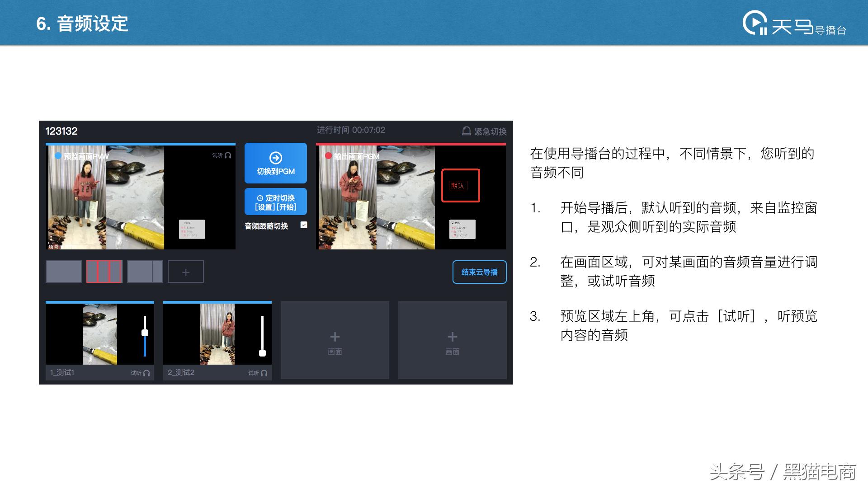Click the arrow icon in 切换到PGM button
The image size is (868, 488).
tap(276, 158)
